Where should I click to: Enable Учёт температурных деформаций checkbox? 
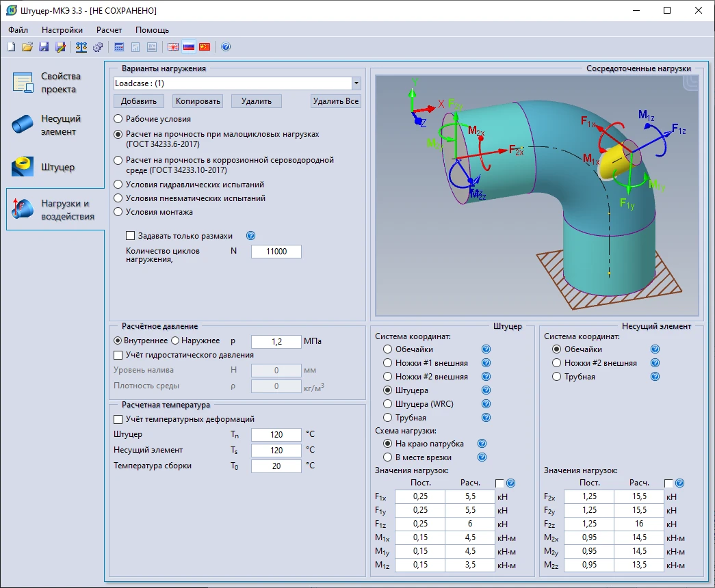[117, 419]
